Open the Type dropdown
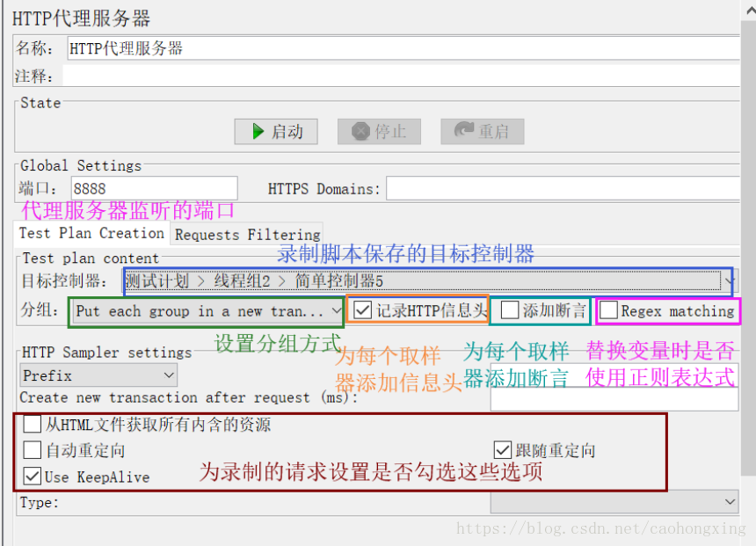756x546 pixels. coord(614,502)
